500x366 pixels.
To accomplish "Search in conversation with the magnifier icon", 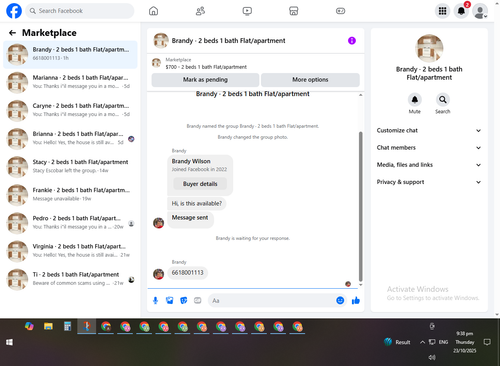I will pyautogui.click(x=443, y=99).
